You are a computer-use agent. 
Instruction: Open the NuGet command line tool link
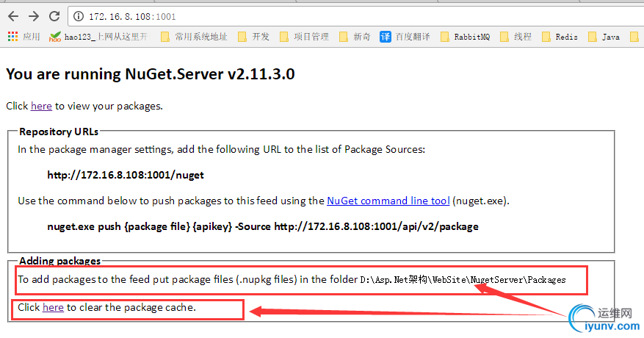coord(388,201)
